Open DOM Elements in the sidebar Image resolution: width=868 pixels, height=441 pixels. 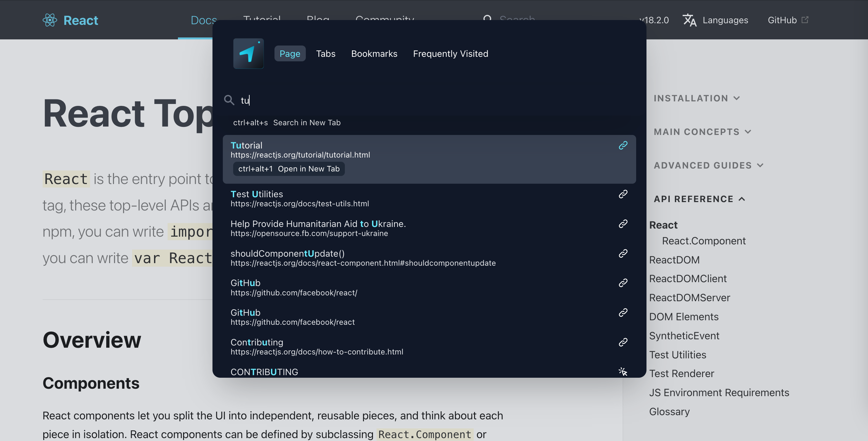[x=684, y=317]
